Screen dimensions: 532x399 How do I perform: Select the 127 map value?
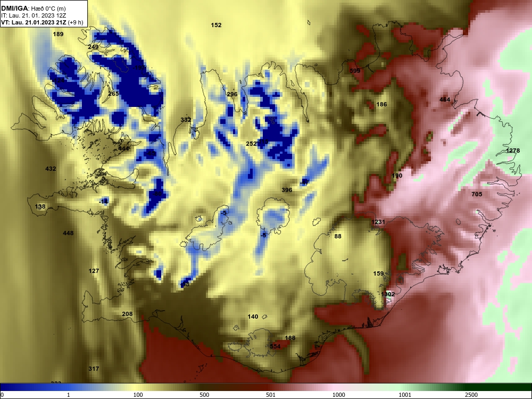click(x=94, y=271)
